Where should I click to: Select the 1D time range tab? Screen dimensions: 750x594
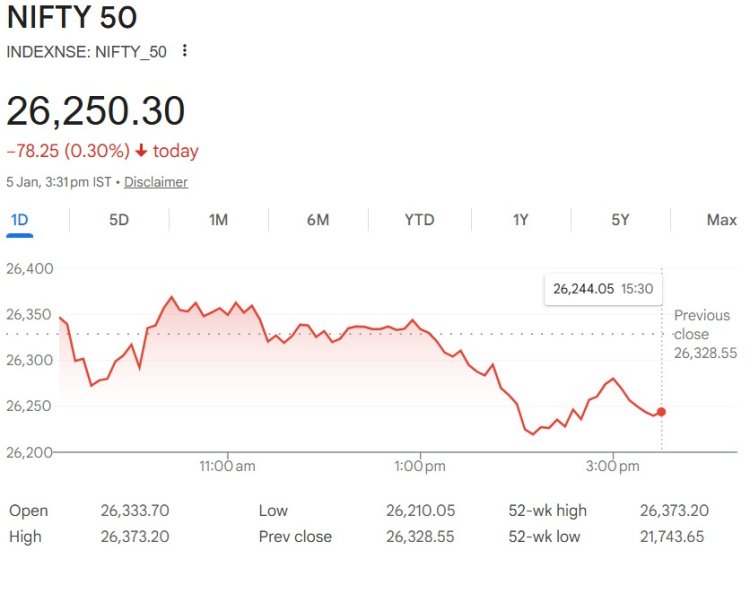[20, 220]
